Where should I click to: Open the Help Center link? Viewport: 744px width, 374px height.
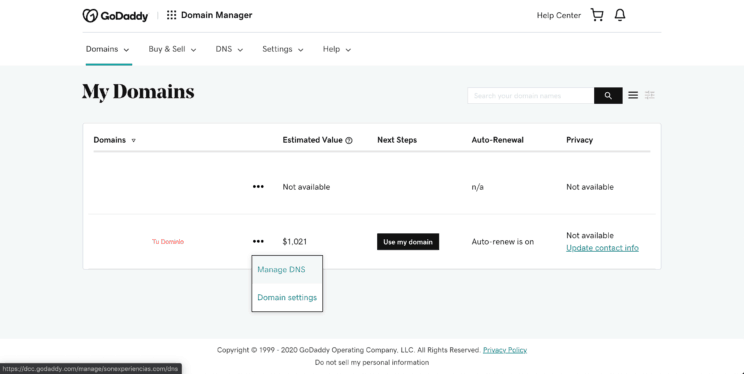pos(558,15)
